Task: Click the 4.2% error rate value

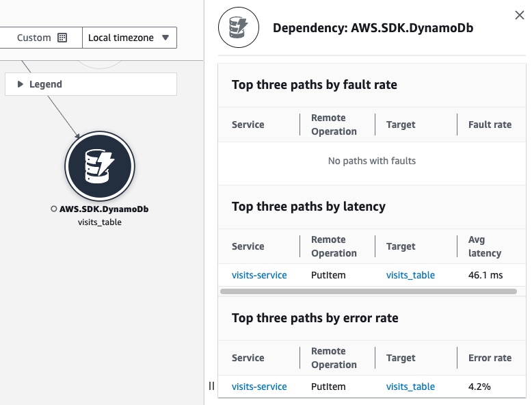Action: pyautogui.click(x=479, y=387)
